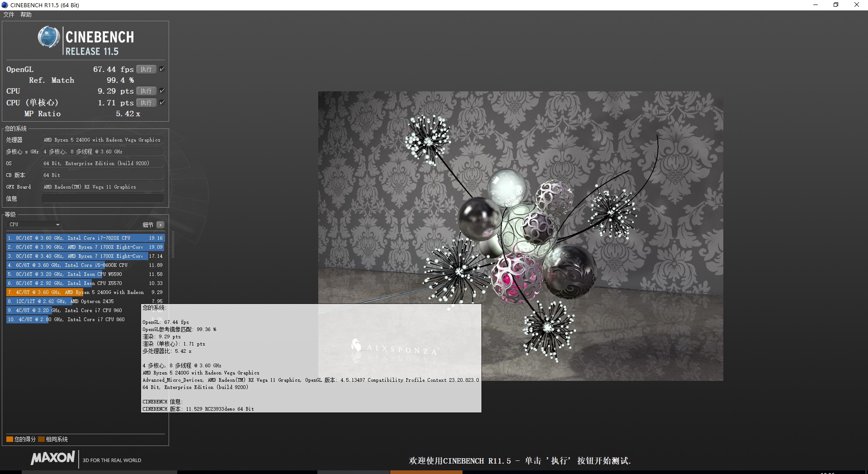Uncheck the CPU test checkbox
868x474 pixels.
click(162, 90)
